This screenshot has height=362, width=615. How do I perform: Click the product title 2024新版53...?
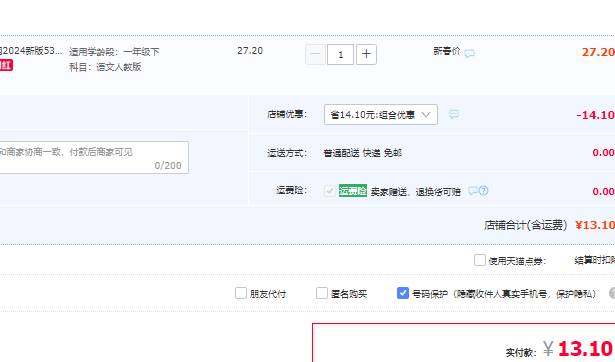31,51
